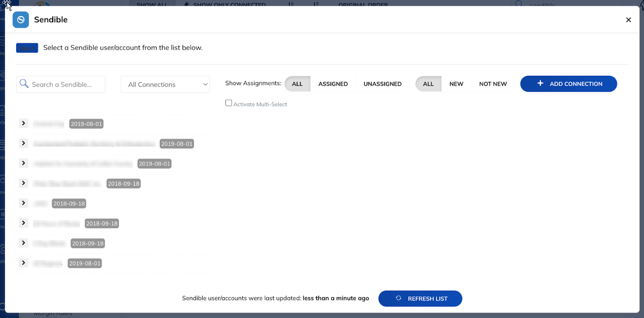Viewport: 644px width, 318px height.
Task: Click the 'less than a minute ago' text
Action: [336, 298]
